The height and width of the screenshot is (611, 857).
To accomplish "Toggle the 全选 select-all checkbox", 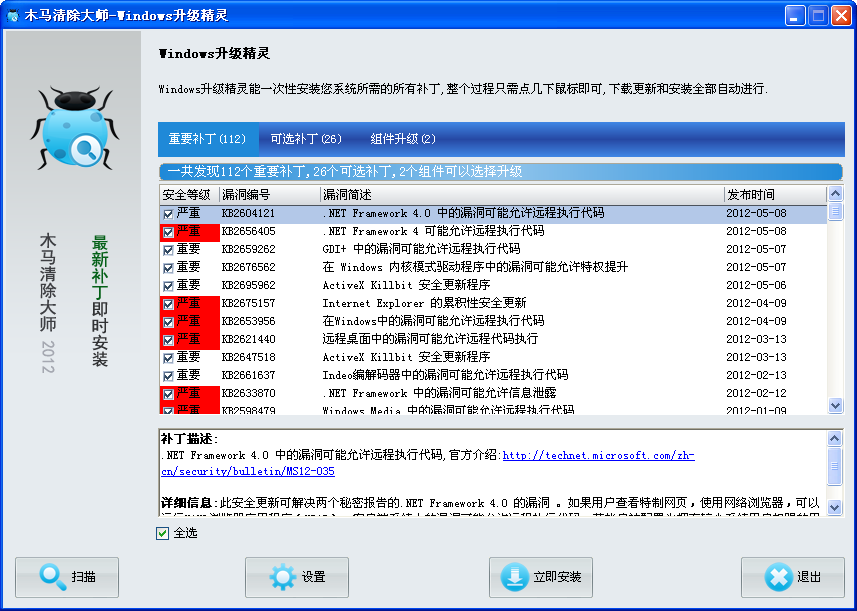I will pos(162,533).
